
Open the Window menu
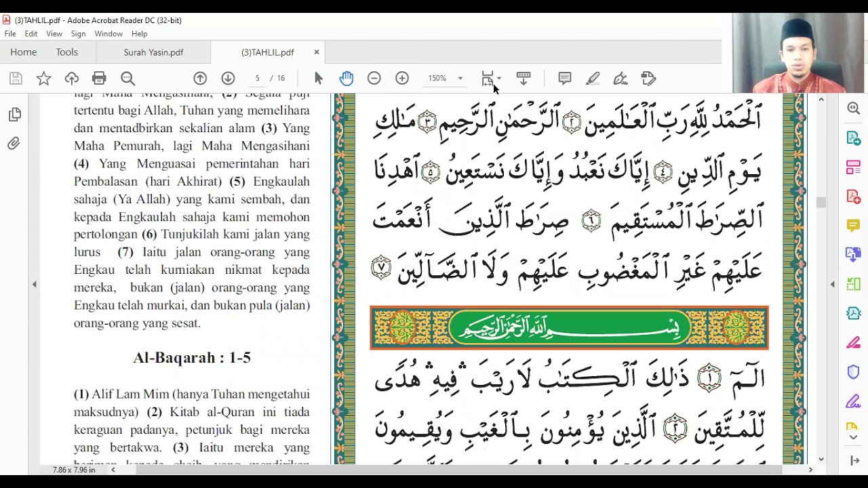[108, 34]
